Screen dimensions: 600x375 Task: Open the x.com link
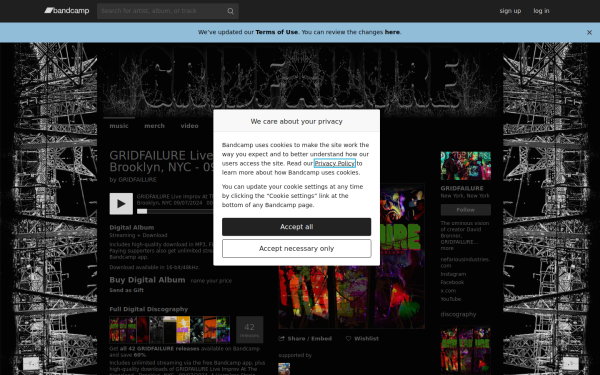coord(448,291)
